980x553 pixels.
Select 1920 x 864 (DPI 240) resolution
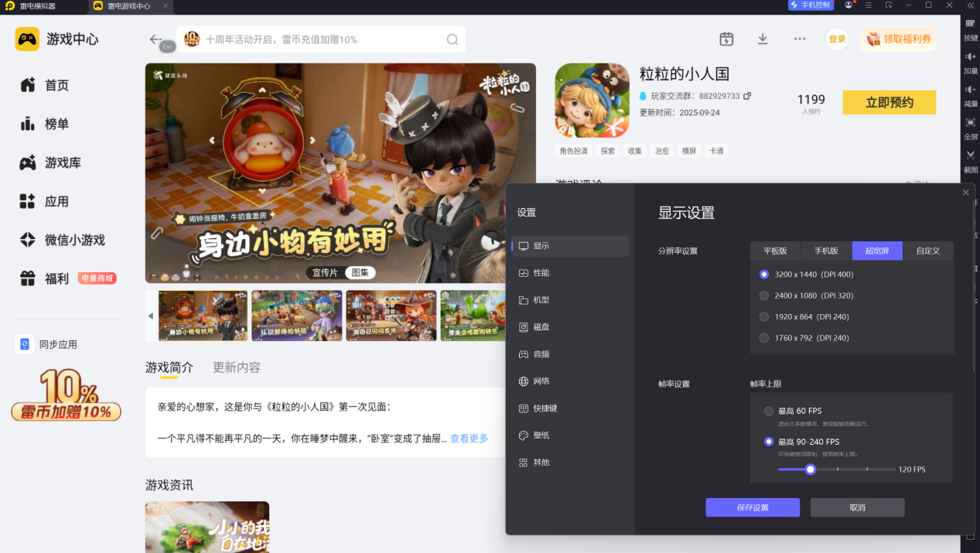point(764,316)
